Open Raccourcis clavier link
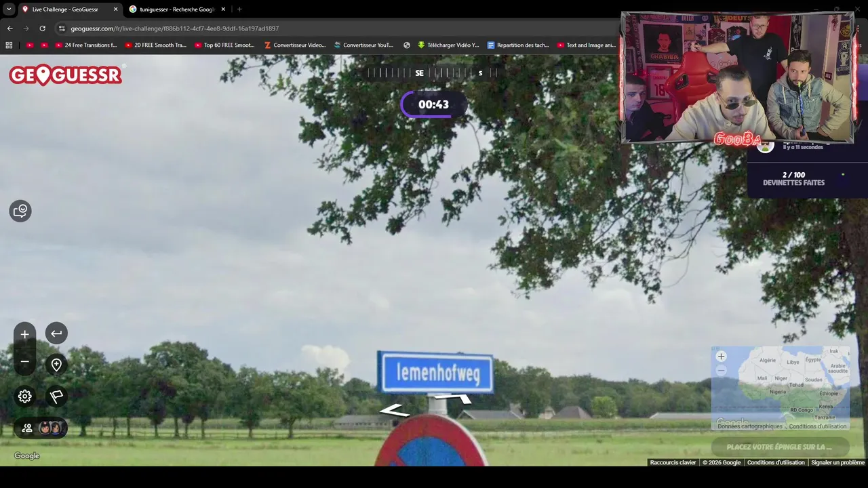The image size is (868, 488). pyautogui.click(x=673, y=462)
